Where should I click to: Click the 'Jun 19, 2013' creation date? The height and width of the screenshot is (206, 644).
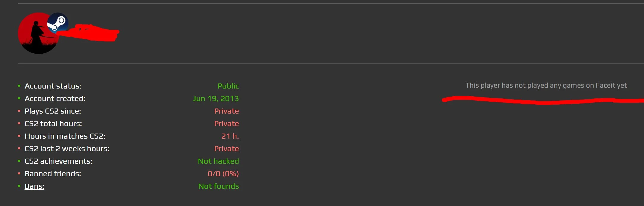coord(216,99)
